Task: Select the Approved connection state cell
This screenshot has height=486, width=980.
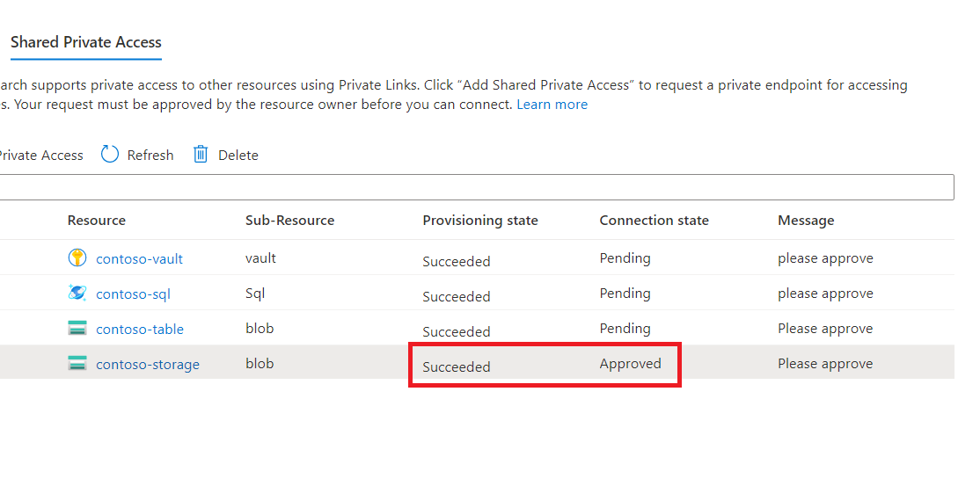Action: click(630, 364)
